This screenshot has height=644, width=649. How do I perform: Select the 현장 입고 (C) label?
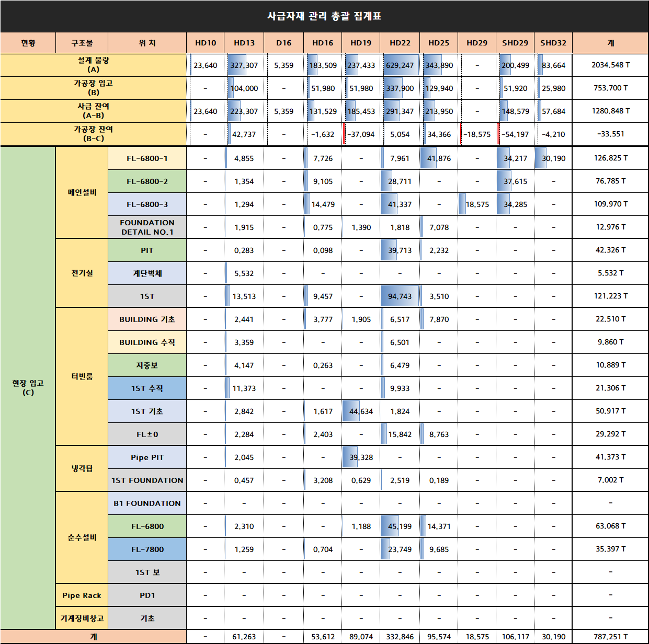(x=28, y=387)
